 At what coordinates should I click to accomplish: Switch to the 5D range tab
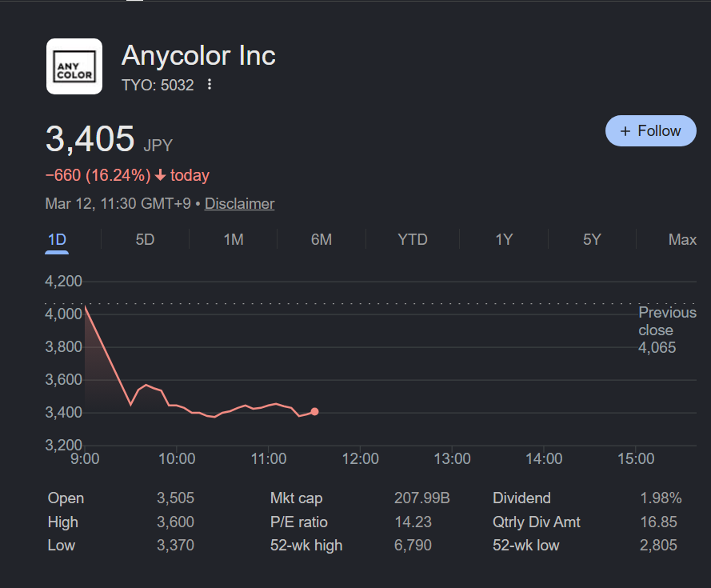[145, 239]
